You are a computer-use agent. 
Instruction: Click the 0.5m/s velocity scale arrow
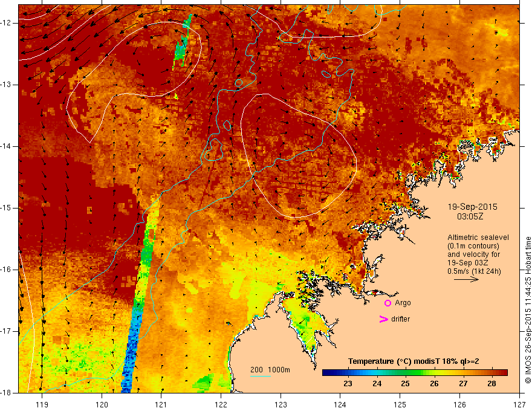(466, 279)
